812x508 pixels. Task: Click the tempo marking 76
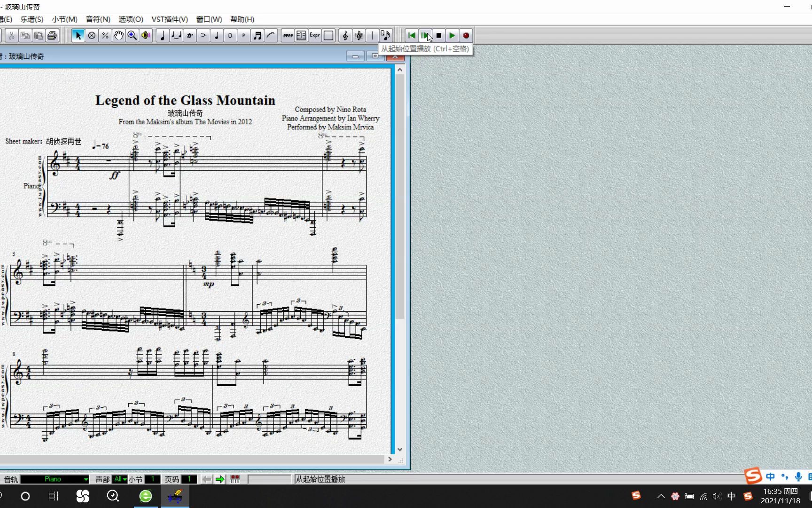101,146
